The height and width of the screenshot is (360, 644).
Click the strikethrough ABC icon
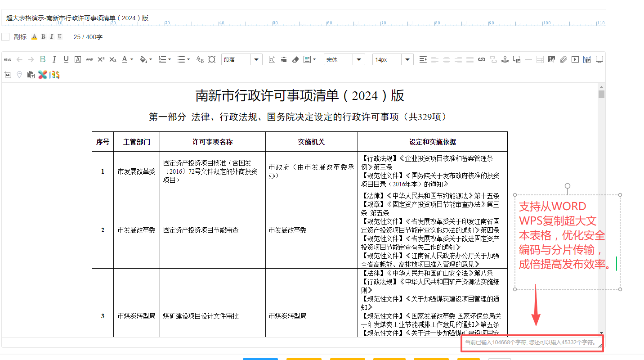pos(89,59)
